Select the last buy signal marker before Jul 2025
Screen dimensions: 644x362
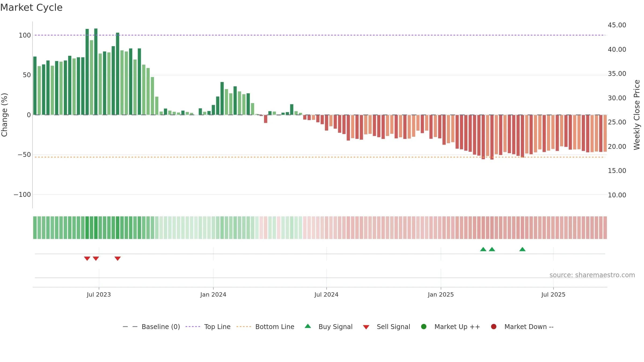tap(522, 249)
